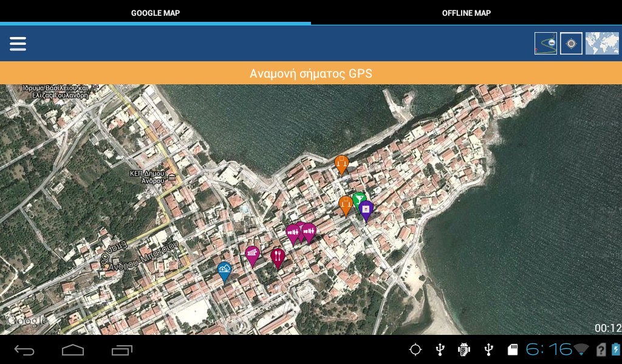Tap the system clock showing 6:16
The height and width of the screenshot is (364, 622).
[549, 349]
